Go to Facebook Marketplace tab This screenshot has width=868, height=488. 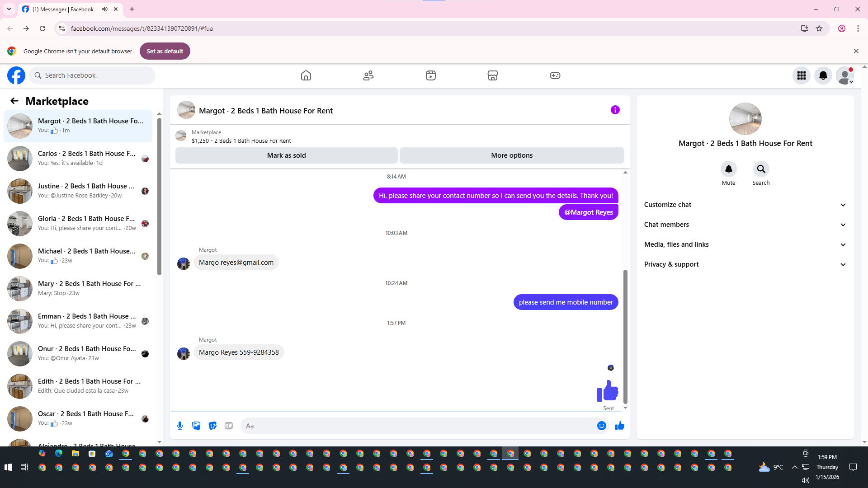coord(492,75)
